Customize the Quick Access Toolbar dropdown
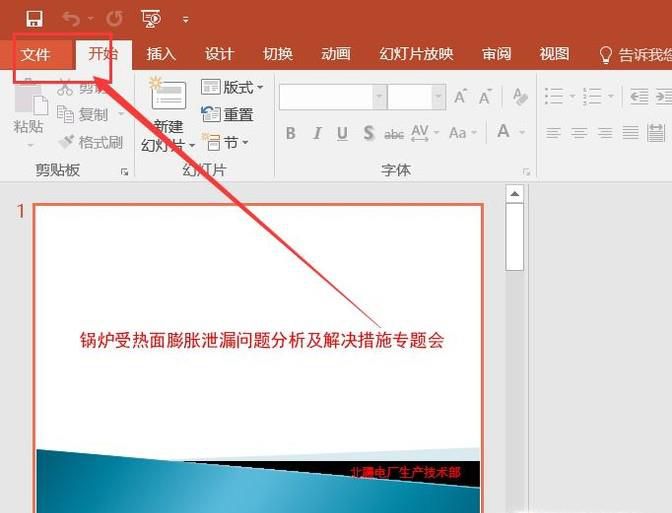This screenshot has width=672, height=513. click(186, 20)
